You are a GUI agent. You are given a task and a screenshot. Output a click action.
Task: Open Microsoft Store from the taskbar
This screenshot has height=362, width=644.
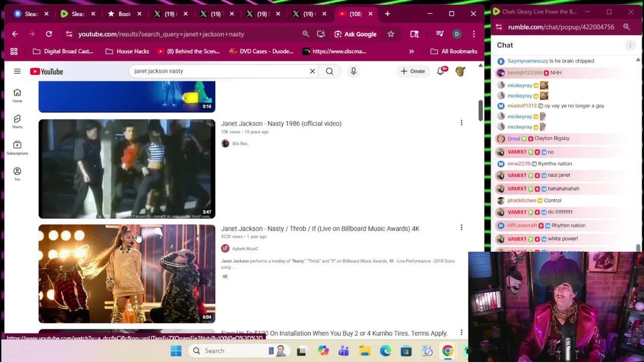pos(406,350)
